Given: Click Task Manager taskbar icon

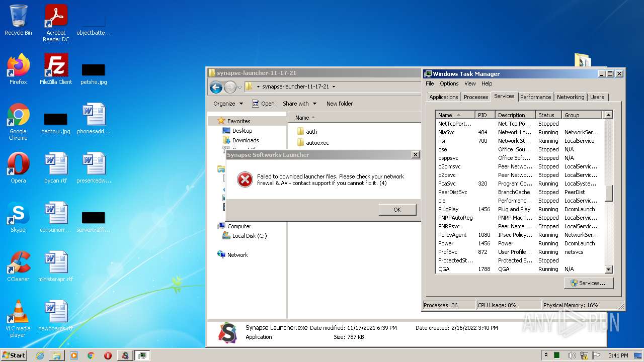Looking at the screenshot, I should 142,355.
